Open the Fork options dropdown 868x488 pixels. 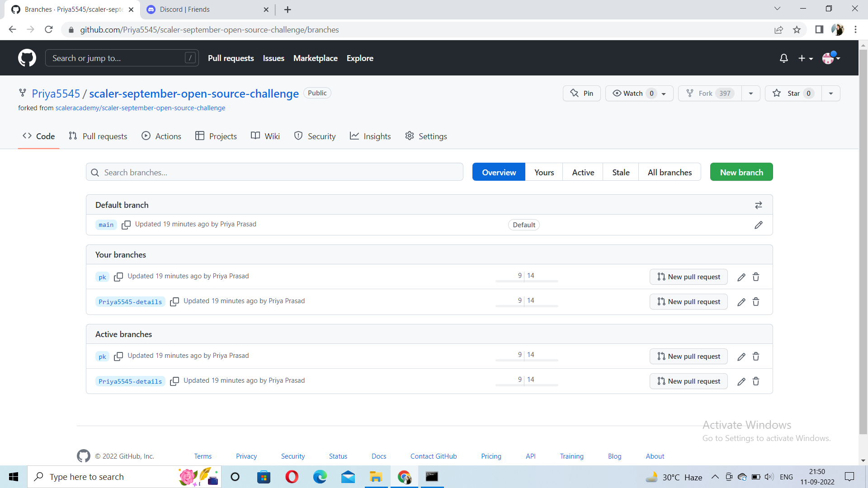pyautogui.click(x=750, y=93)
